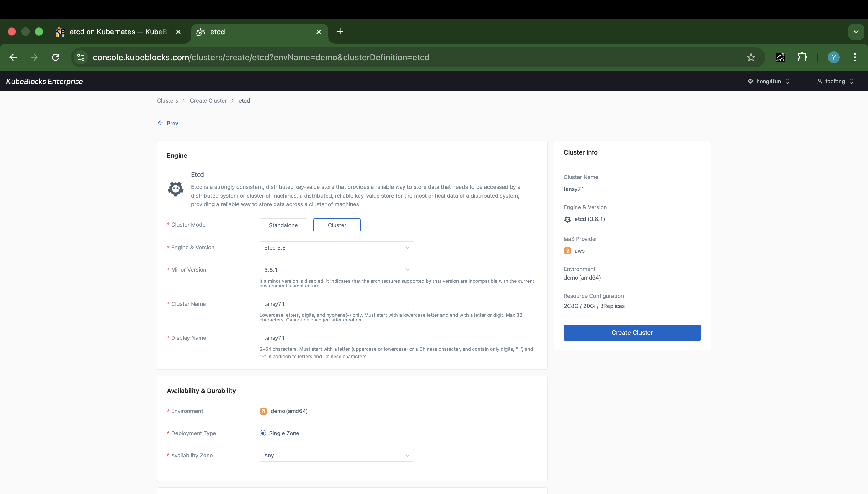Click the Prev back arrow icon
The width and height of the screenshot is (868, 494).
pos(160,123)
